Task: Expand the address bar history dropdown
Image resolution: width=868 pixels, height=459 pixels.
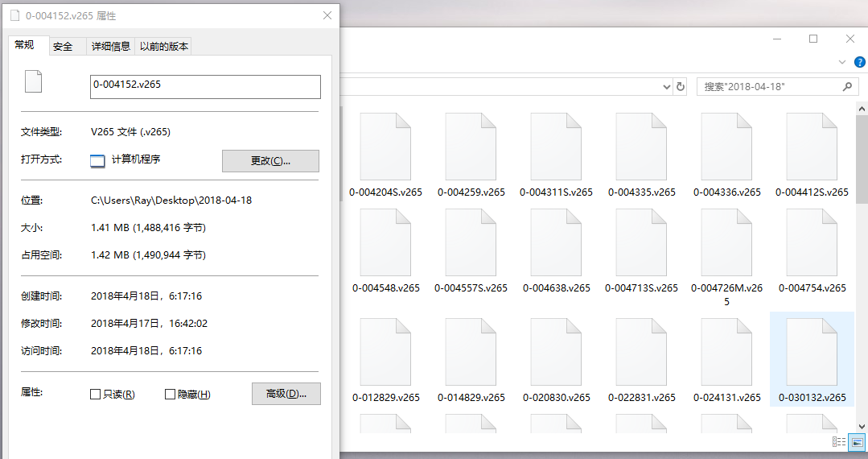Action: (x=666, y=86)
